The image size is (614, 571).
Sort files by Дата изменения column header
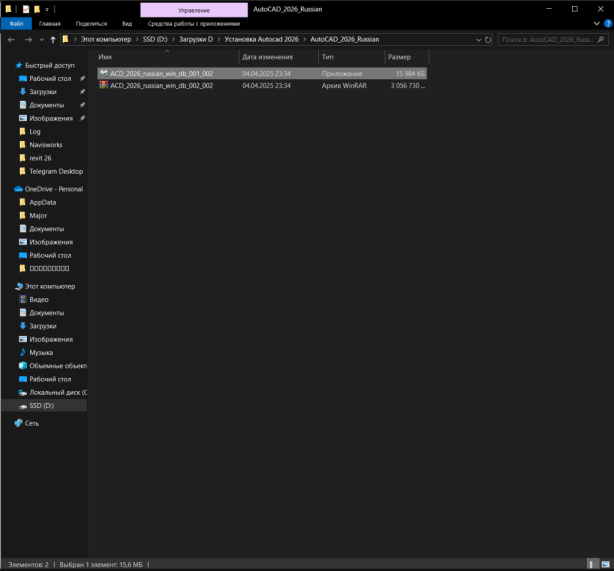point(267,57)
